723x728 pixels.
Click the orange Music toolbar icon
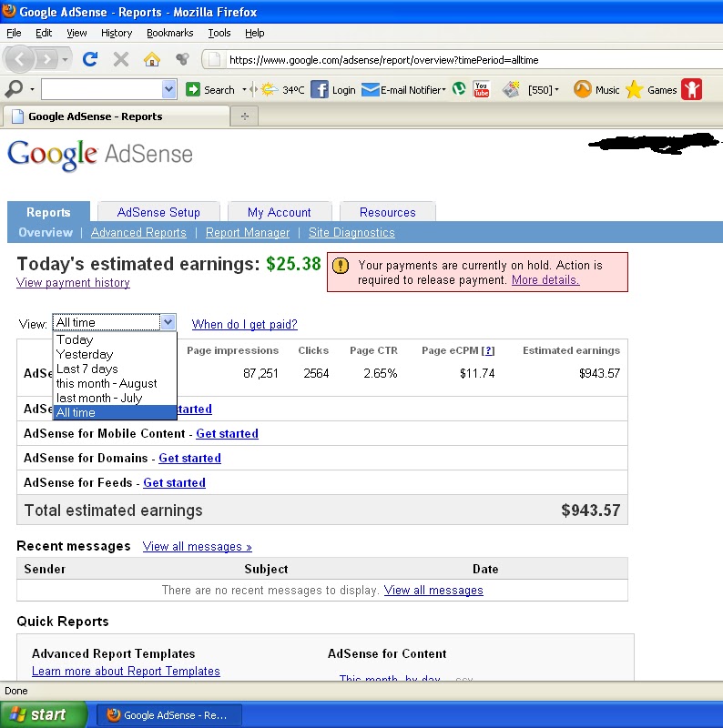coord(582,89)
